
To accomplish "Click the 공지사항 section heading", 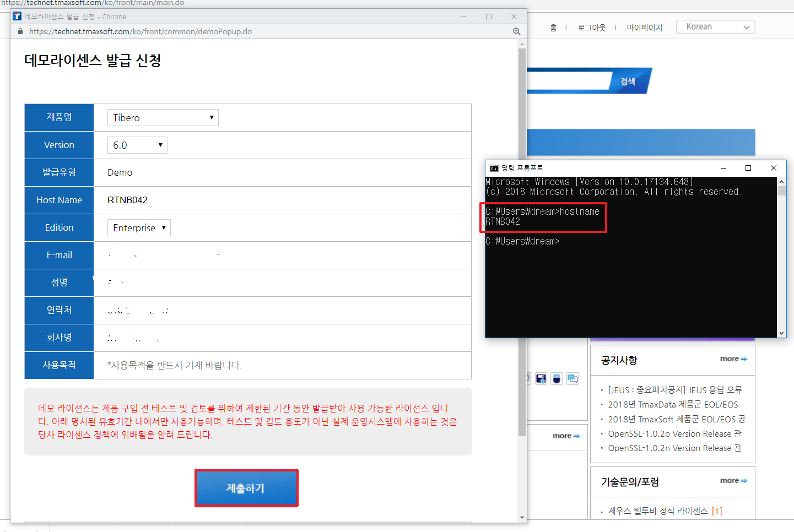I will click(619, 360).
